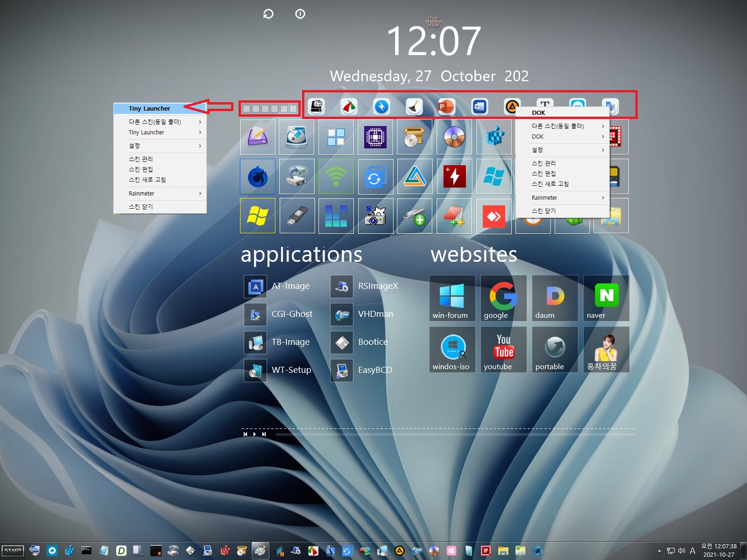This screenshot has width=747, height=560.
Task: Select 스킨 관리 in Tiny Launcher menu
Action: point(160,159)
